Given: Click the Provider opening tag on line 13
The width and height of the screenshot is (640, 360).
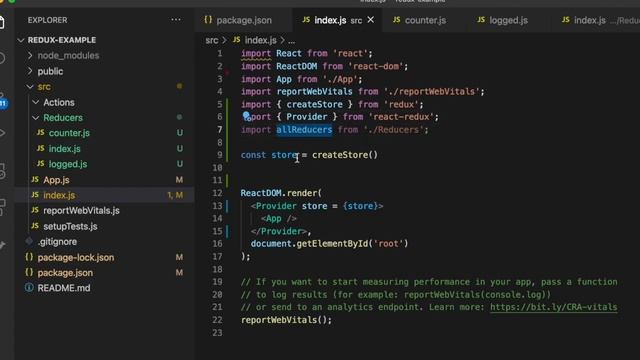Looking at the screenshot, I should tap(317, 206).
